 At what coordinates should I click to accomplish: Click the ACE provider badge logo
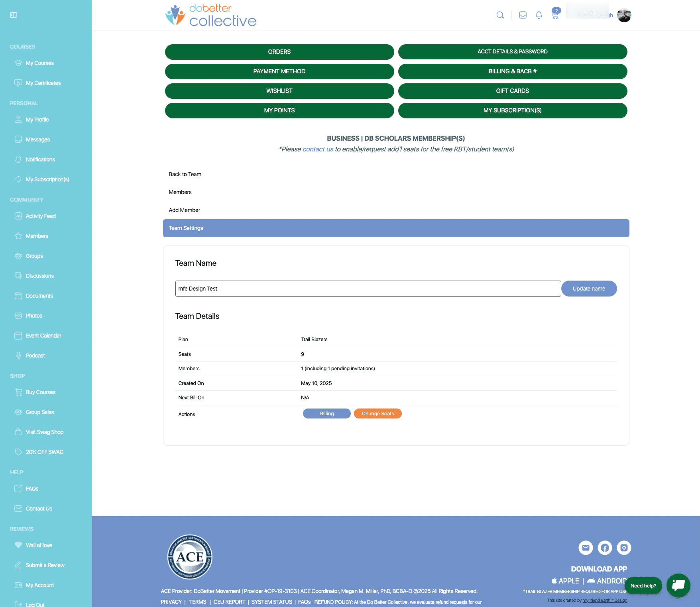[x=190, y=557]
